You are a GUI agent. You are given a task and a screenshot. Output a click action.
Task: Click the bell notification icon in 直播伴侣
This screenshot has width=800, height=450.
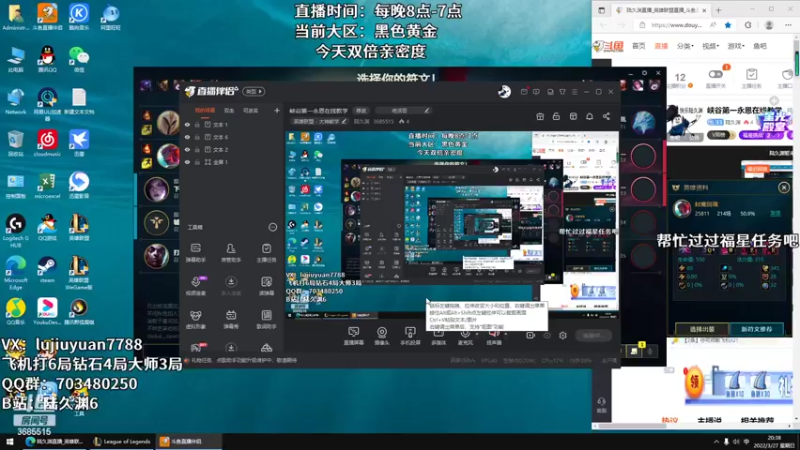pyautogui.click(x=589, y=117)
